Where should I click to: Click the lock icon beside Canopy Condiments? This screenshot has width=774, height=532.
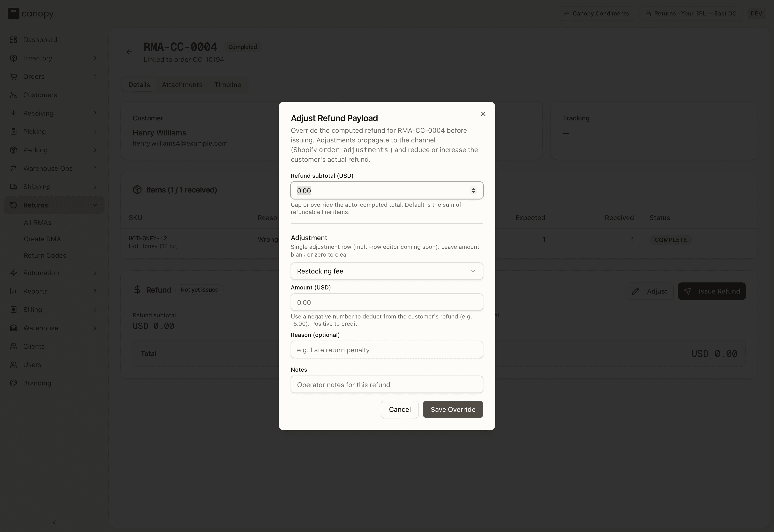tap(567, 14)
